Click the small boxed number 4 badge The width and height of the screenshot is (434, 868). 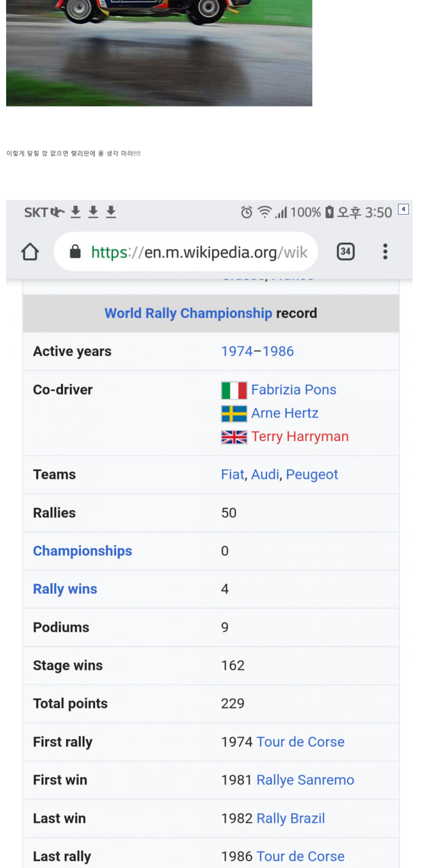(x=403, y=210)
